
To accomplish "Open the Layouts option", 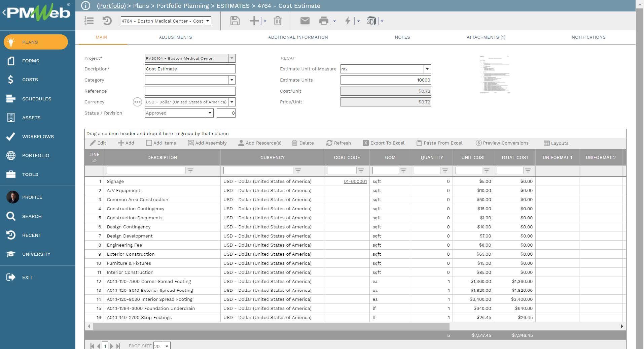I will [x=556, y=143].
